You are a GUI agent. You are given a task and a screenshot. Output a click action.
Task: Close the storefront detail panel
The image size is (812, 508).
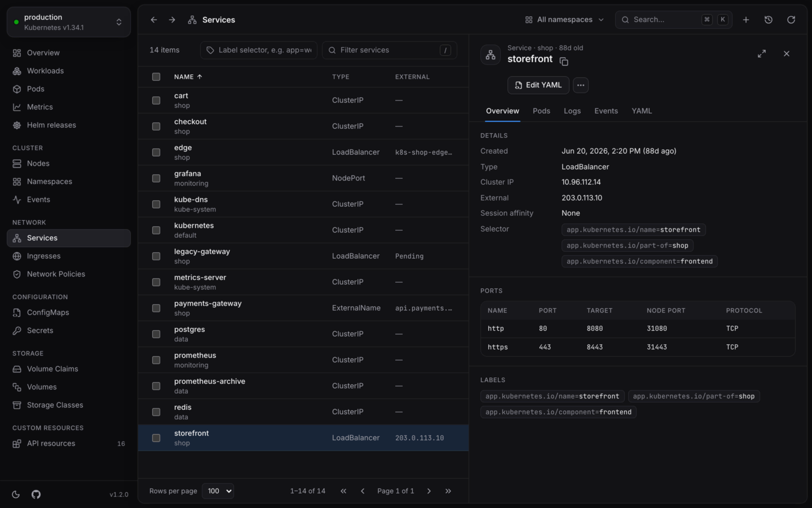tap(787, 54)
